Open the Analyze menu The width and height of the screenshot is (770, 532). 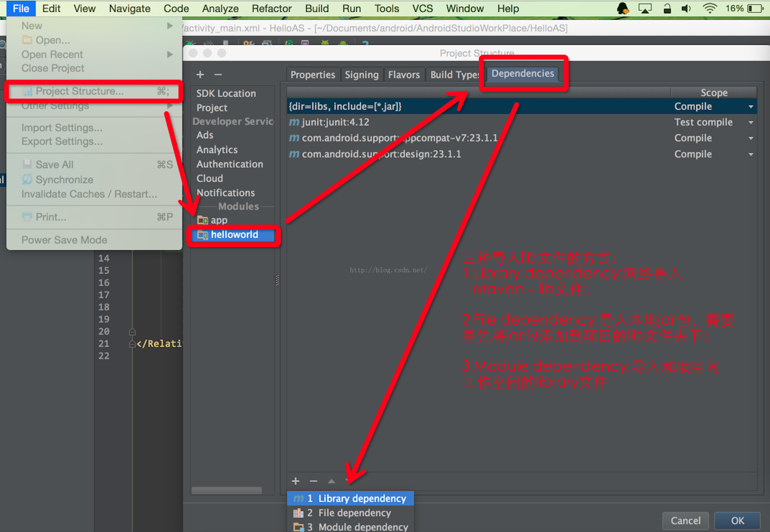220,8
